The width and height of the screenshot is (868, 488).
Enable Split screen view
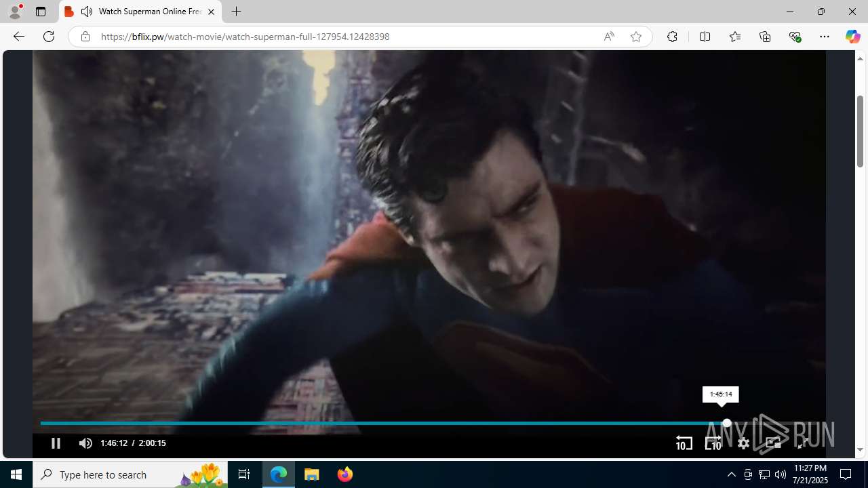click(705, 37)
